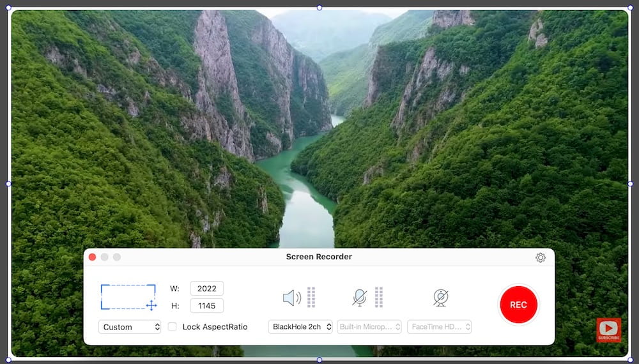
Task: Click the microphone level meter
Action: 378,297
